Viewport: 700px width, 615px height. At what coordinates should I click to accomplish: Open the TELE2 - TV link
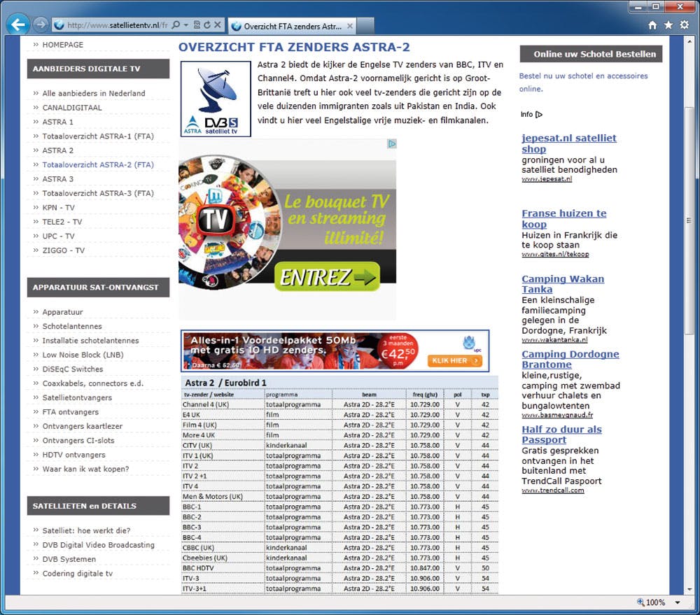[62, 222]
